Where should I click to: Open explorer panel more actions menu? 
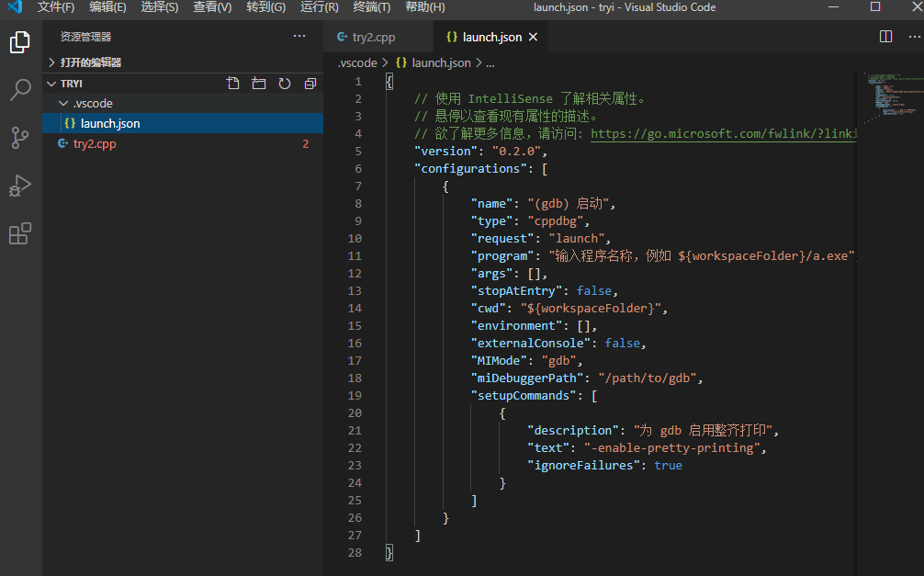[x=299, y=36]
